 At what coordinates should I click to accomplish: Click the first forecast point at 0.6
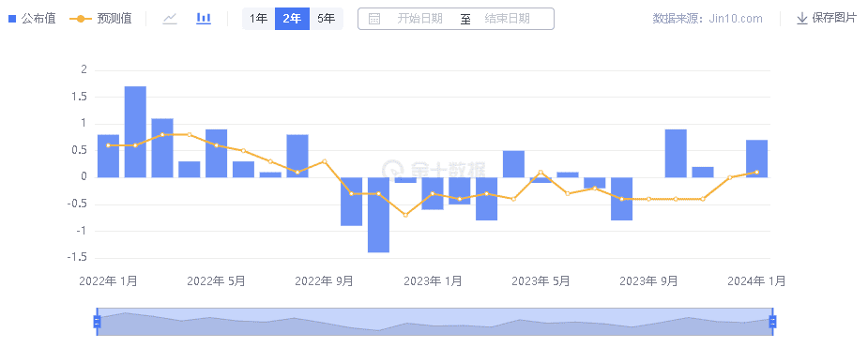109,145
